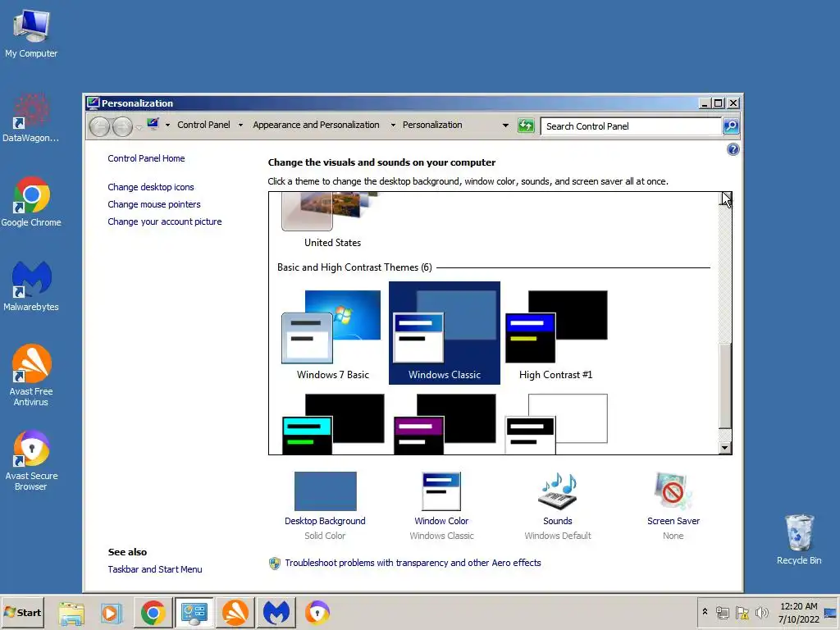Expand Appearance and Personalization breadcrumb arrow
Screen dimensions: 840x630
(x=393, y=126)
